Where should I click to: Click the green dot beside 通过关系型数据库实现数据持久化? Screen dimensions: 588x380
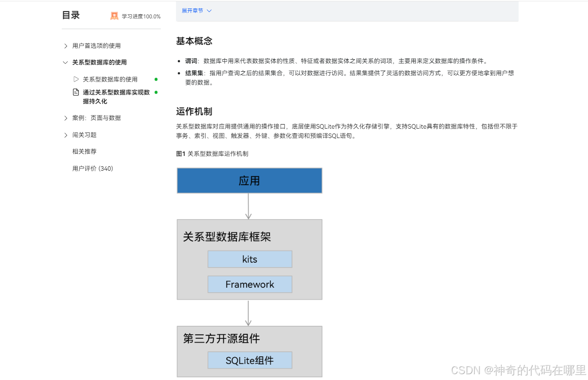coord(156,93)
